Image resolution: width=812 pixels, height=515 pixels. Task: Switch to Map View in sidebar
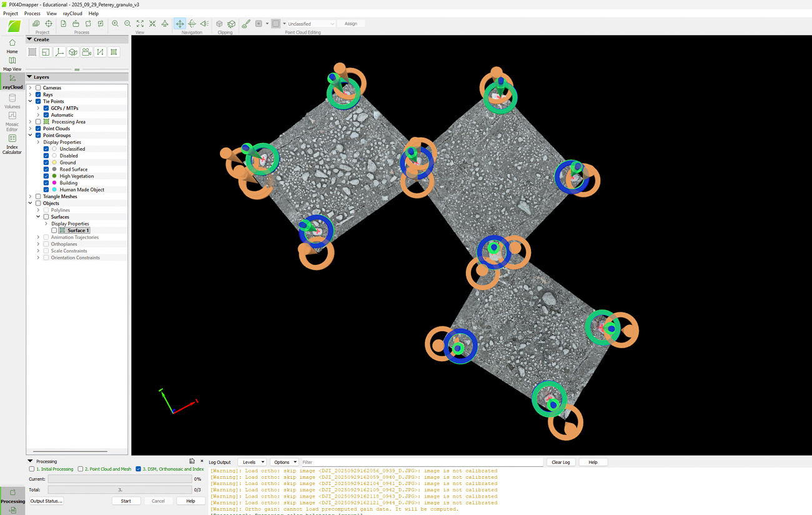click(x=12, y=64)
